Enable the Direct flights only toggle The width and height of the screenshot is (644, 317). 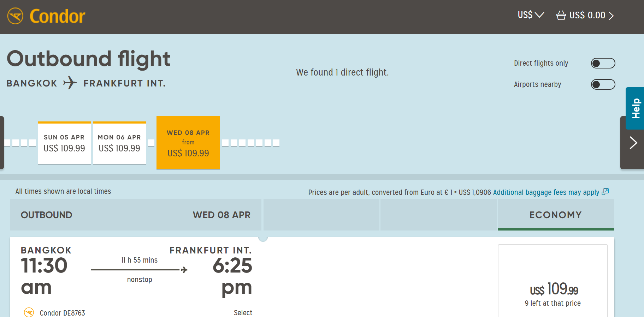click(603, 63)
